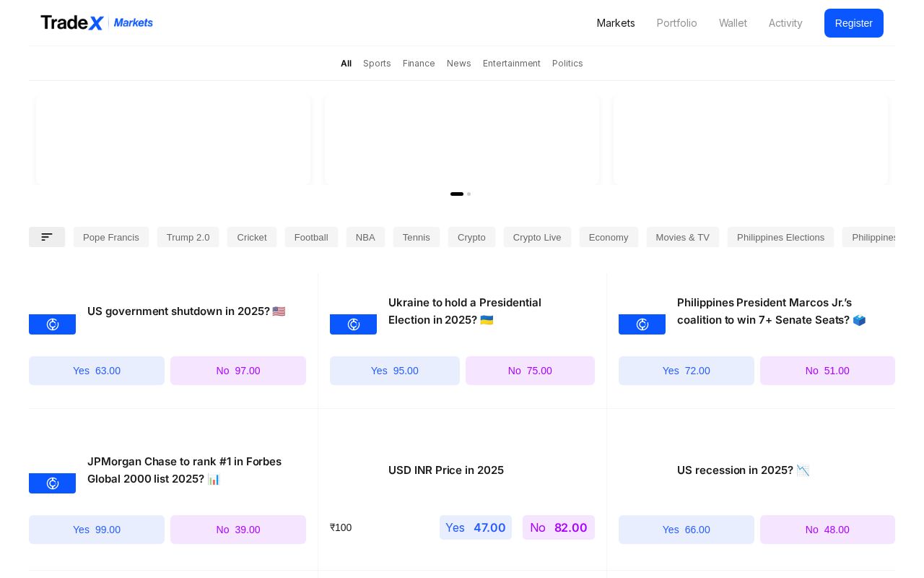
Task: Filter by Trump 2.0 topic chip
Action: point(188,237)
